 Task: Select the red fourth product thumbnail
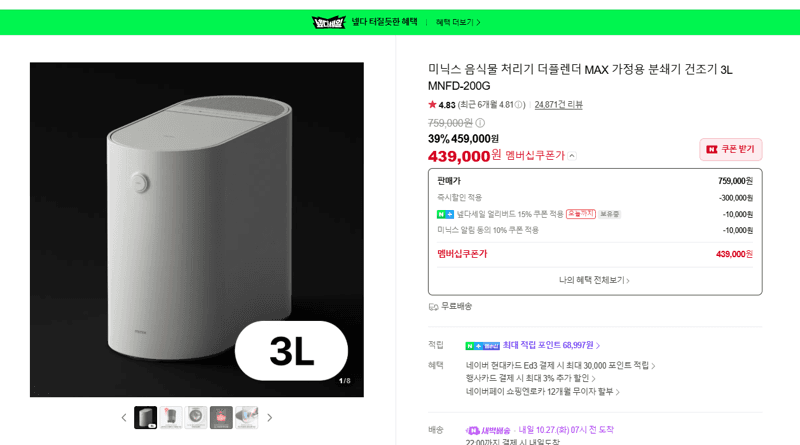[x=221, y=417]
